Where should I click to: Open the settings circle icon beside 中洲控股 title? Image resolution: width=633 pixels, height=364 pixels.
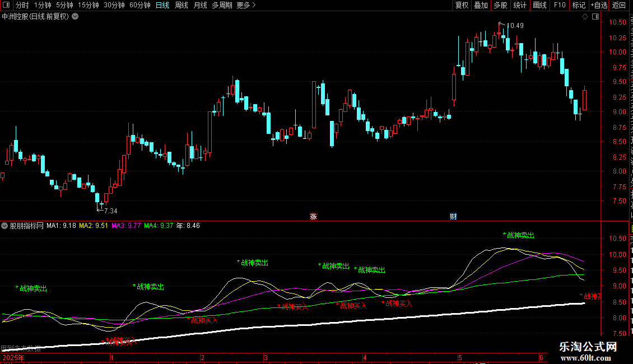pyautogui.click(x=75, y=17)
